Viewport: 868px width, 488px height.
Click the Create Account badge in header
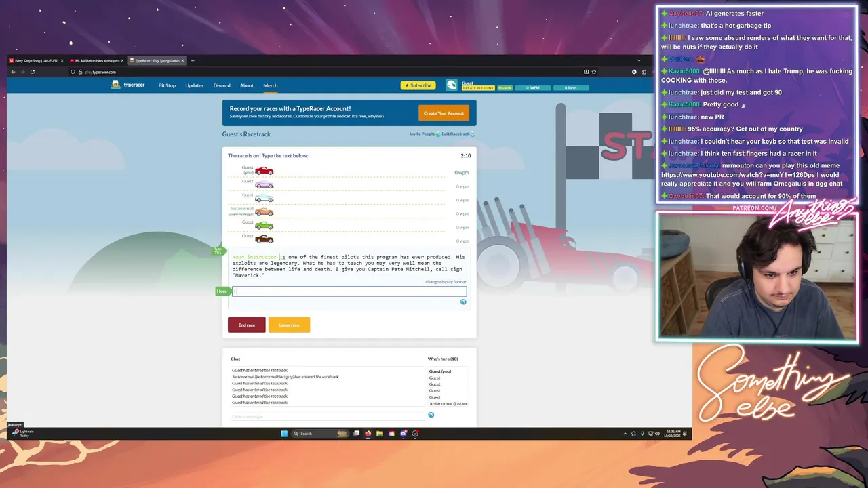478,88
